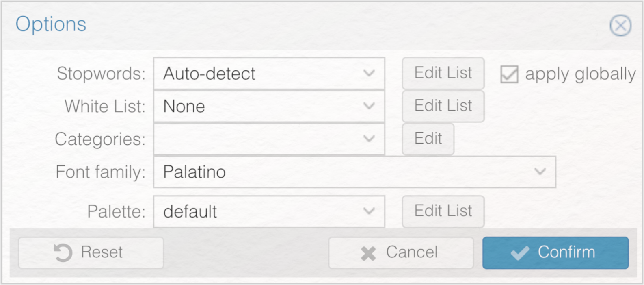
Task: Select the Palatino font family field
Action: (x=354, y=172)
